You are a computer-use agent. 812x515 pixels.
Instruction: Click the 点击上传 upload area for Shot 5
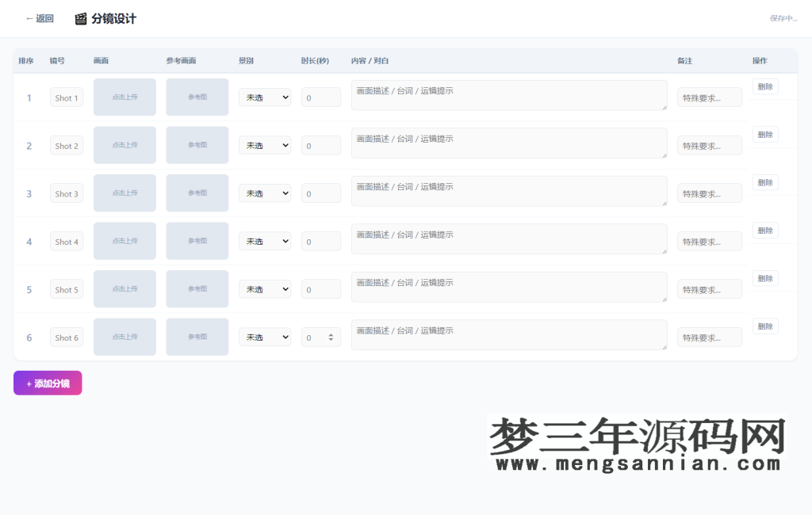[124, 288]
